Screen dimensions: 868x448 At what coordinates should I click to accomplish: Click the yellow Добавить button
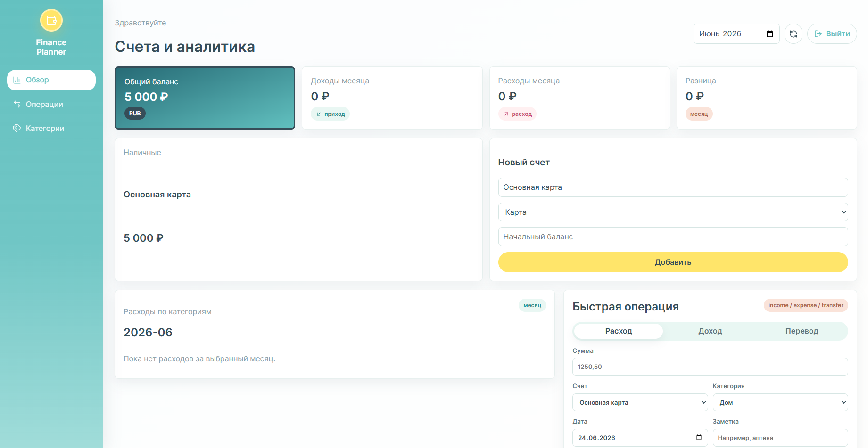(x=673, y=262)
